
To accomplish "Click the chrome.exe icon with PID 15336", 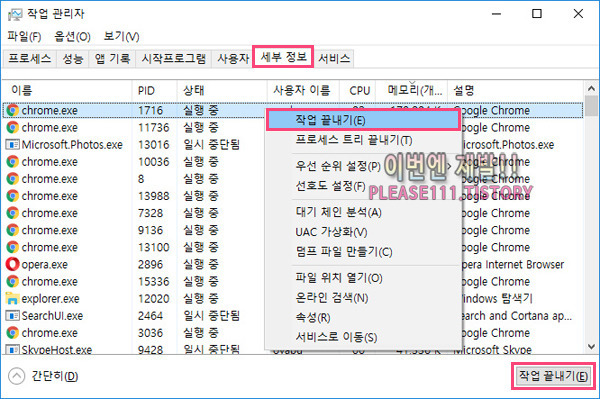I will (x=12, y=282).
